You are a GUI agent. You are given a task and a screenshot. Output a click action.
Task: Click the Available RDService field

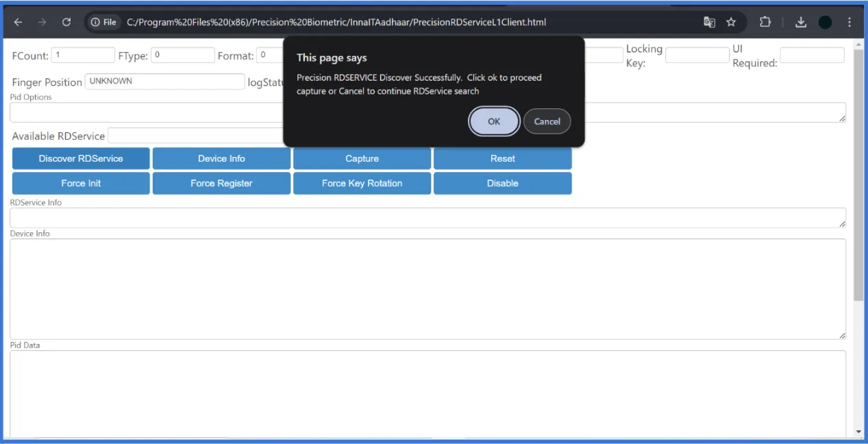tap(196, 136)
